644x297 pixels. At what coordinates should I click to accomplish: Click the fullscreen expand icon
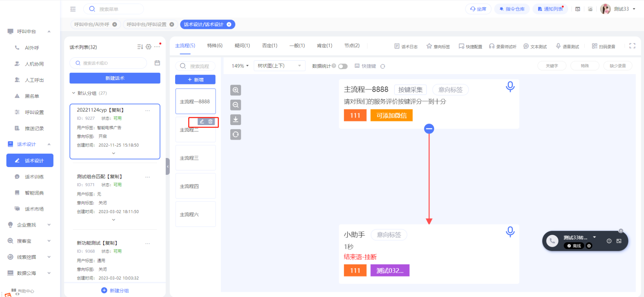pyautogui.click(x=632, y=46)
